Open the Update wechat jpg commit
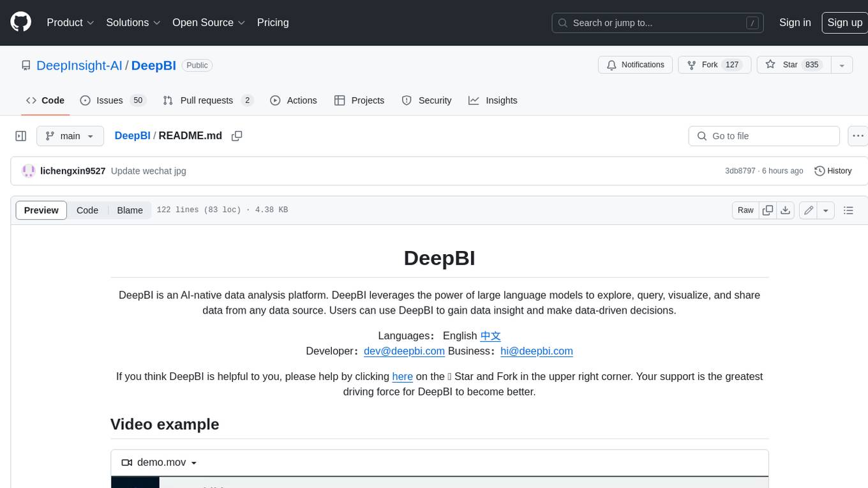The height and width of the screenshot is (488, 868). (x=149, y=171)
